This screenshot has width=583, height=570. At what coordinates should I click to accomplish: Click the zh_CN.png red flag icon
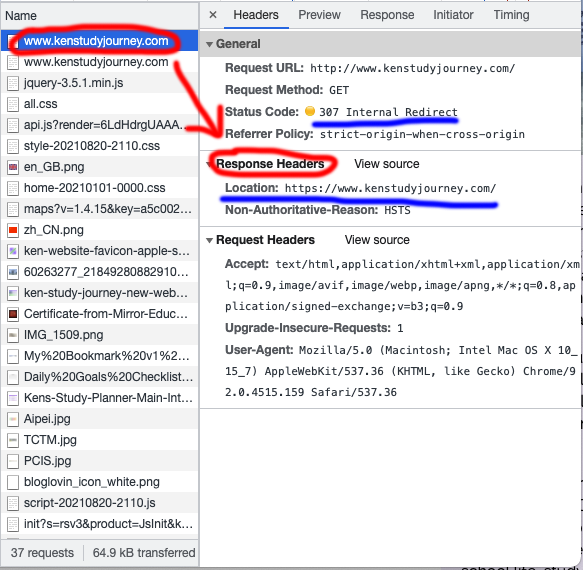tap(13, 230)
